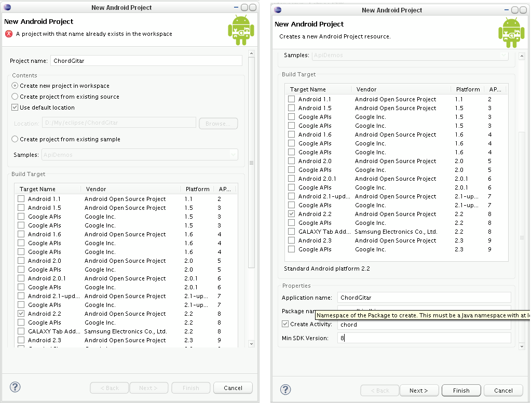
Task: Click Target Name column header in left dialog
Action: [x=48, y=189]
